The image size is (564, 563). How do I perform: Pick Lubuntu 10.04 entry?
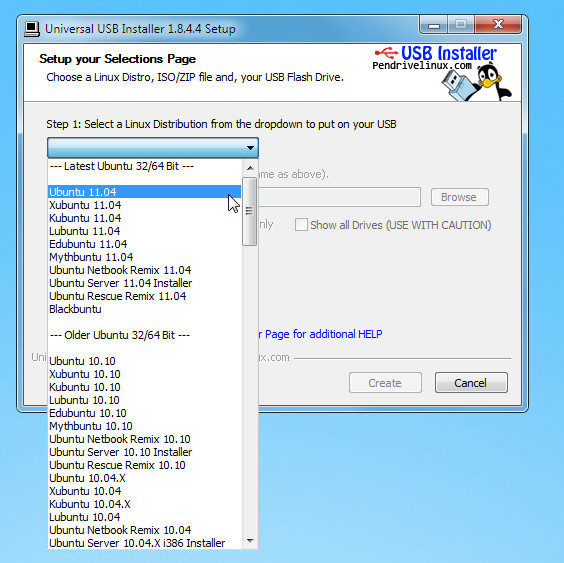point(144,517)
